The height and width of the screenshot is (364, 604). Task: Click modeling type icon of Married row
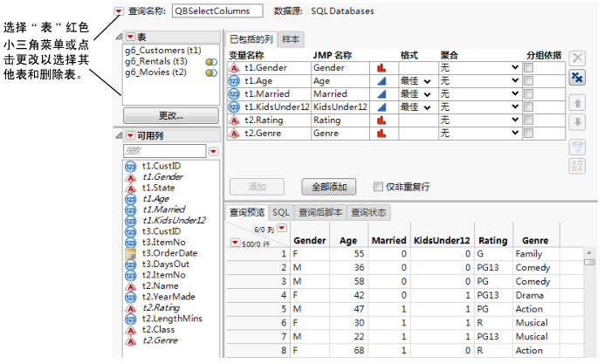pyautogui.click(x=381, y=94)
